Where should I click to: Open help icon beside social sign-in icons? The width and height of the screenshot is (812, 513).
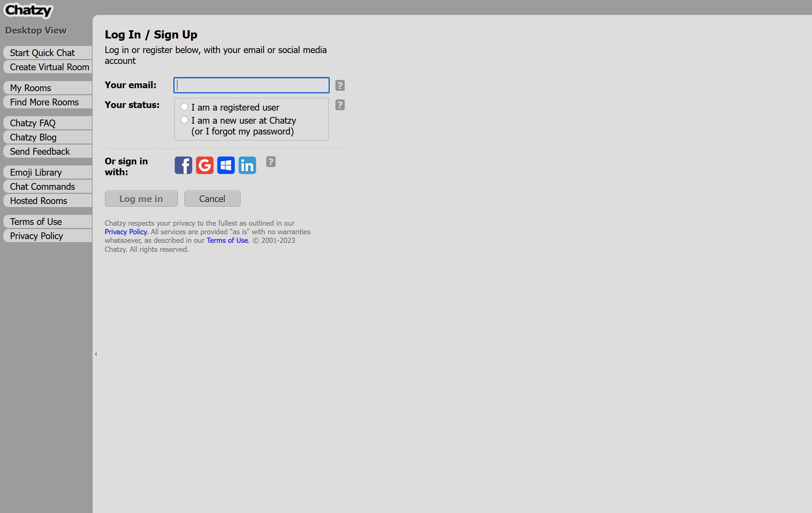click(271, 162)
